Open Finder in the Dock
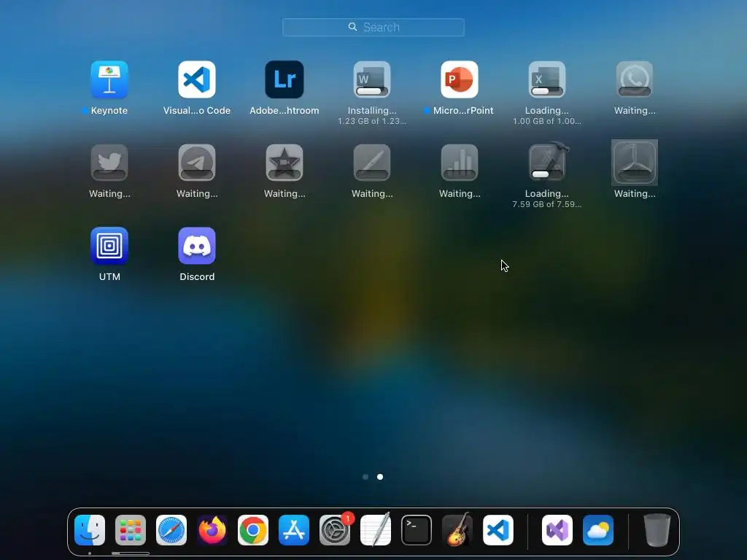Viewport: 747px width, 560px height. [x=90, y=530]
